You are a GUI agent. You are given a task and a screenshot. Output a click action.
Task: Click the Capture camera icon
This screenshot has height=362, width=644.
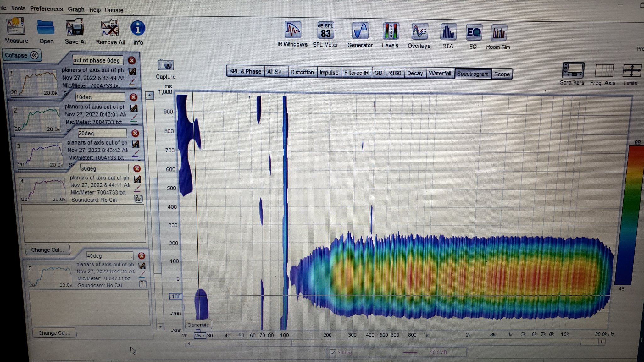[x=166, y=65]
